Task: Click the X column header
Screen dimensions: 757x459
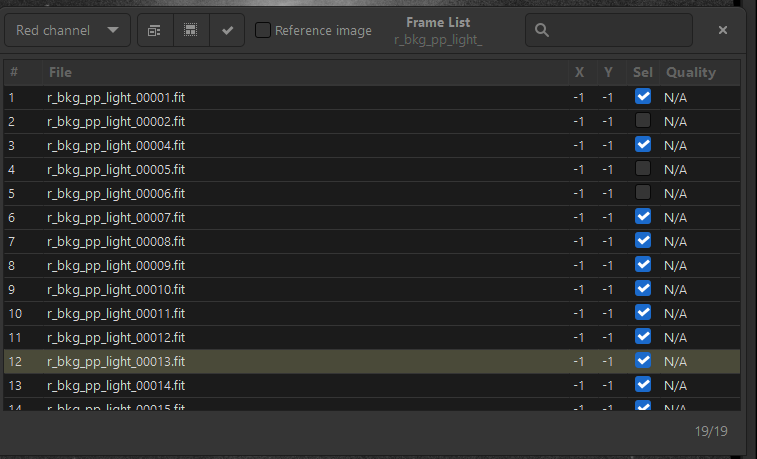Action: [x=579, y=72]
